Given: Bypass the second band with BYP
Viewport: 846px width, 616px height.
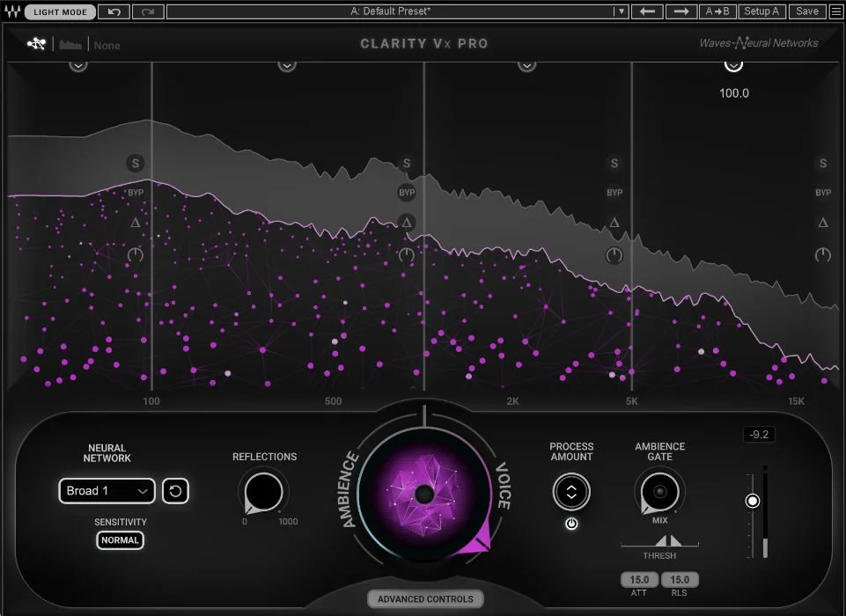Looking at the screenshot, I should click(407, 193).
